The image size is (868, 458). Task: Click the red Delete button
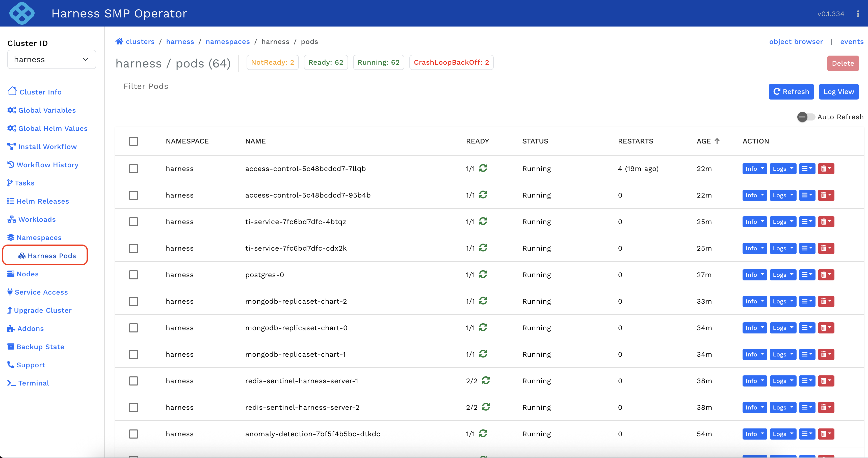click(843, 63)
